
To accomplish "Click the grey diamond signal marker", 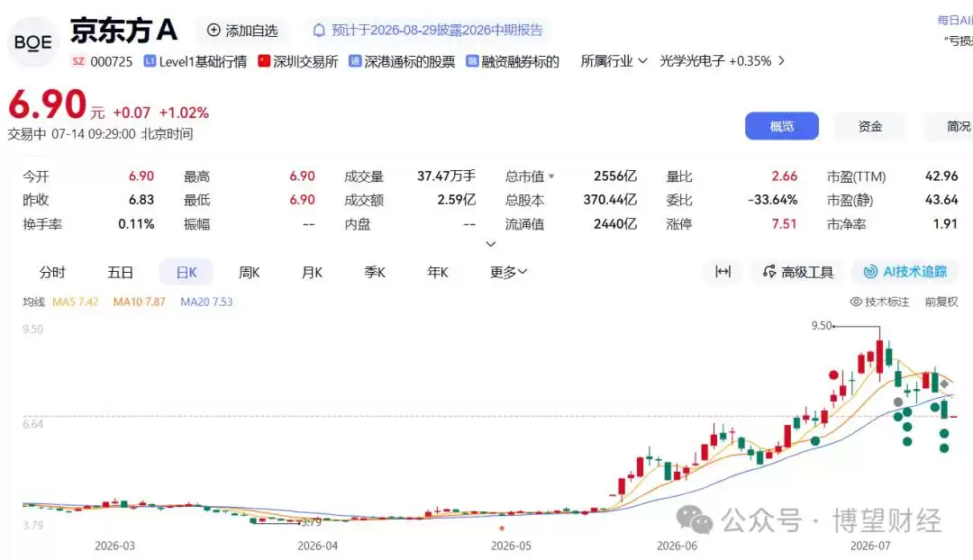I will (944, 384).
